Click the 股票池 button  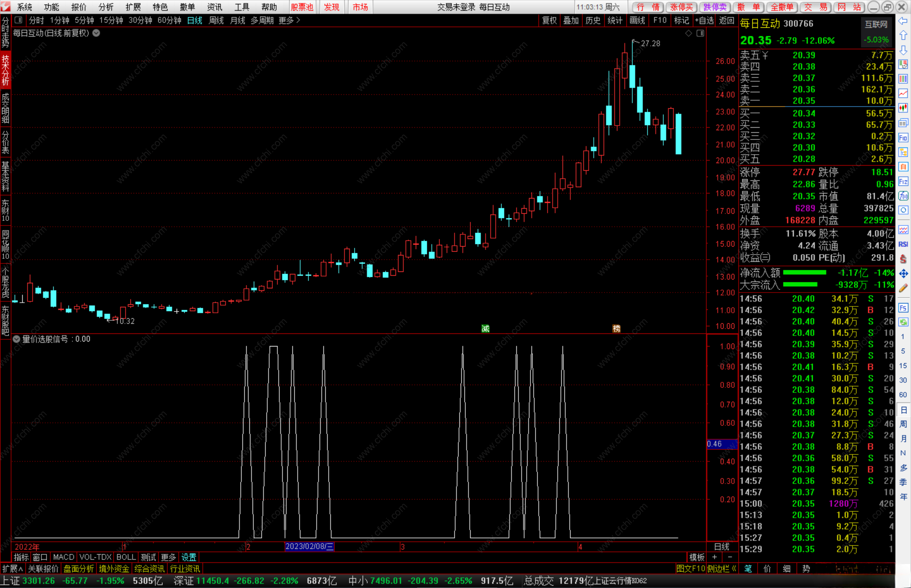302,7
